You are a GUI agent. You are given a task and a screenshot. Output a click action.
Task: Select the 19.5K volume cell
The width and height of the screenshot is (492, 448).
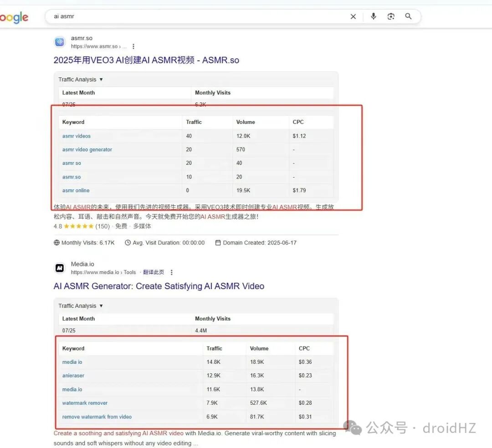coord(243,190)
